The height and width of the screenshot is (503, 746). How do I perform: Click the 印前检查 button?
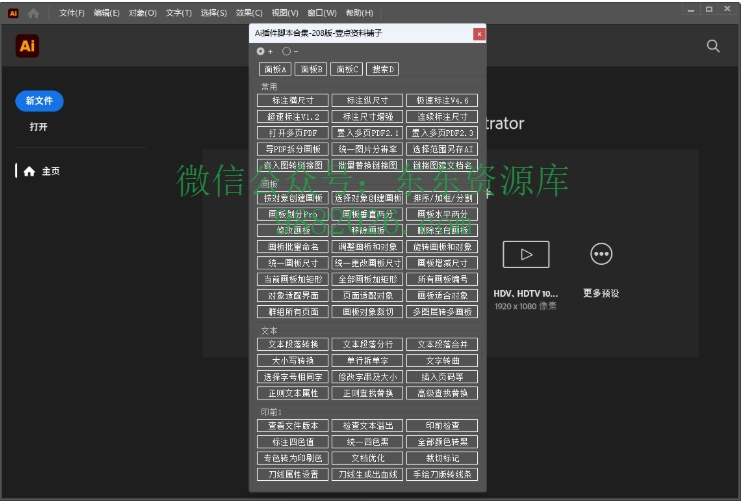click(442, 425)
